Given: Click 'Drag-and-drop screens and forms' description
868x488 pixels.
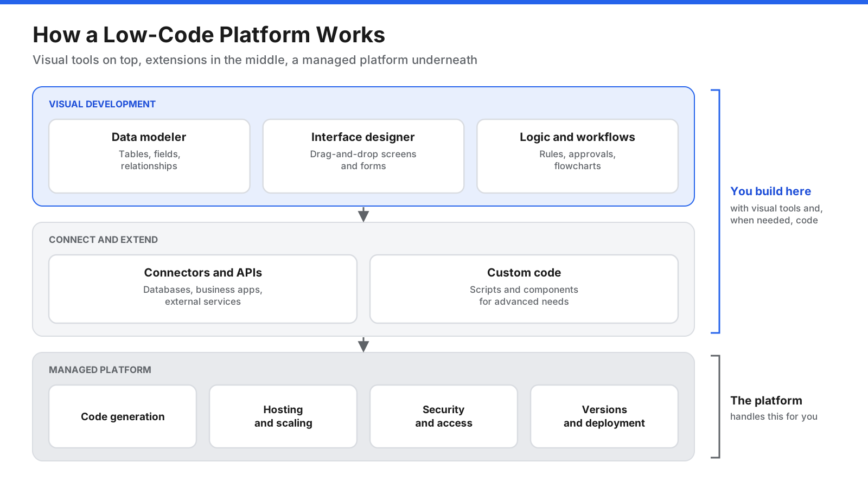Looking at the screenshot, I should pos(363,160).
